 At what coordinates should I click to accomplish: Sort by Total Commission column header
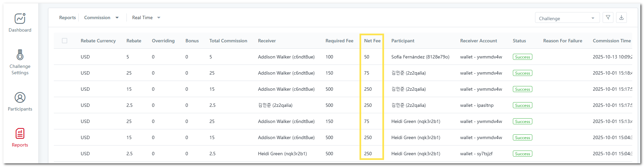(228, 41)
